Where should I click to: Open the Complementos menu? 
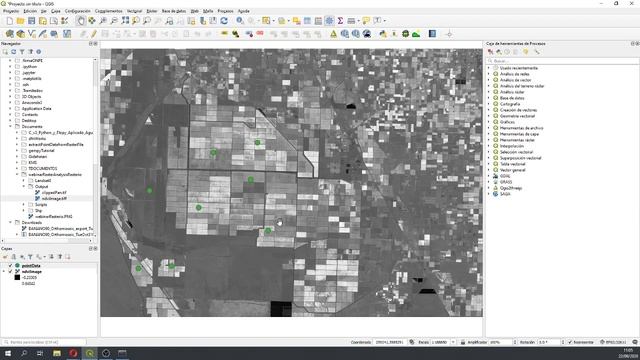click(109, 11)
